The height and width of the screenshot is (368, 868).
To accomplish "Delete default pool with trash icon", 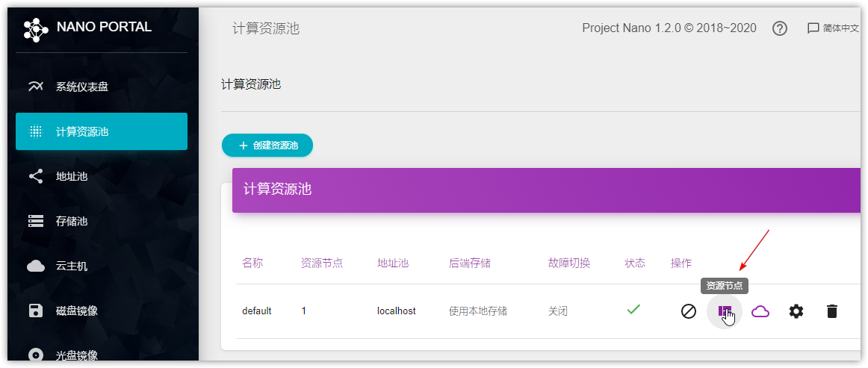I will click(832, 311).
